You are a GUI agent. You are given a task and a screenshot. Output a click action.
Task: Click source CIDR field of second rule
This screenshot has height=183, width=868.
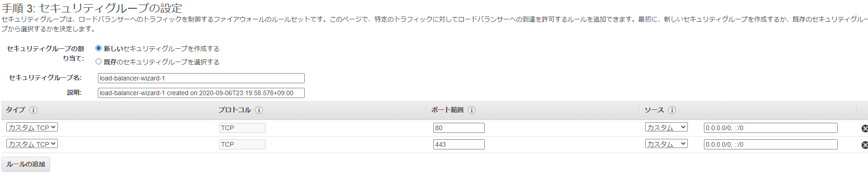(771, 144)
